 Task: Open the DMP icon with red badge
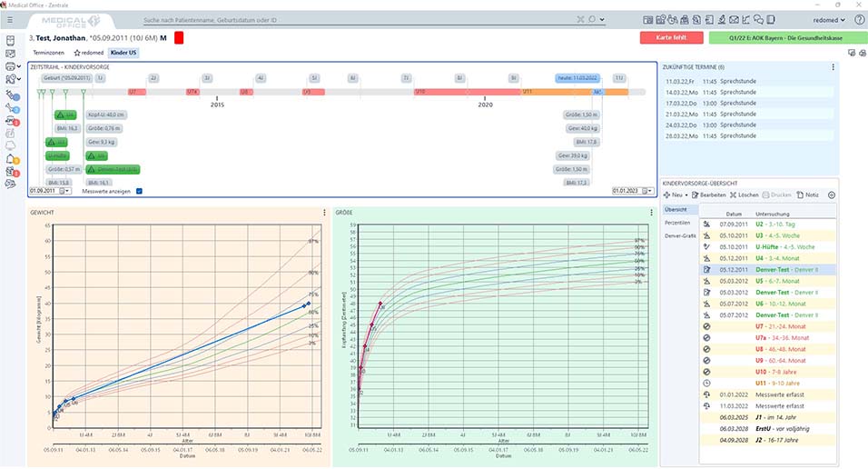pyautogui.click(x=12, y=121)
